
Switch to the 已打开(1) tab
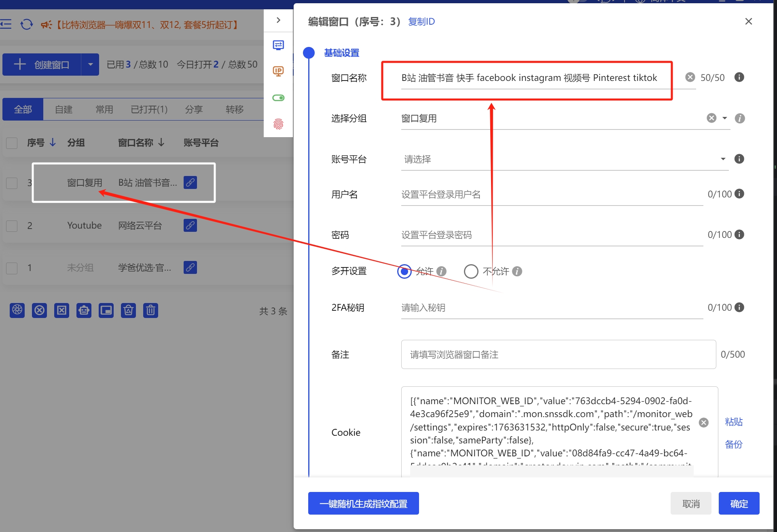point(149,109)
